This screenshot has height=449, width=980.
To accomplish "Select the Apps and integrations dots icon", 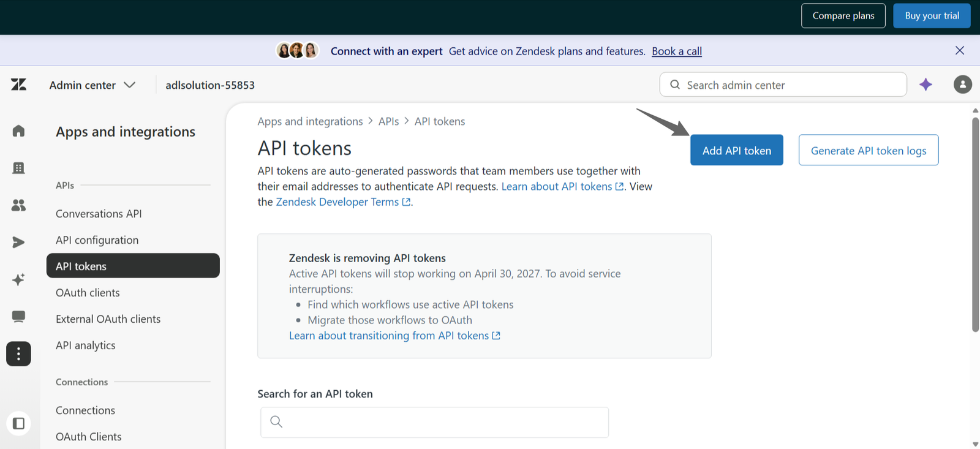I will [18, 353].
